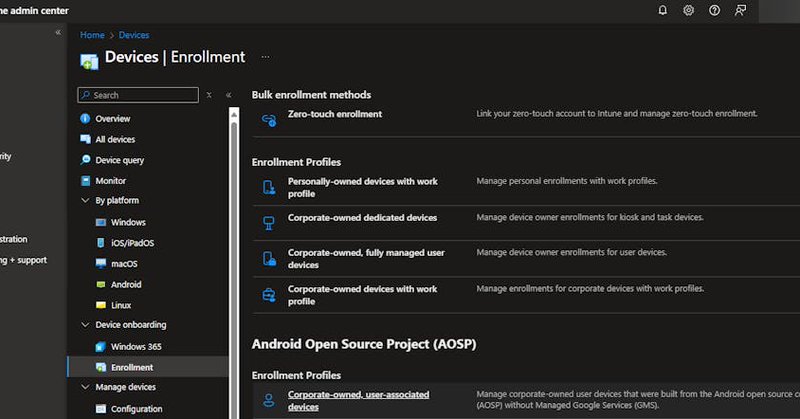Open the settings gear icon
The width and height of the screenshot is (800, 419).
coord(688,10)
